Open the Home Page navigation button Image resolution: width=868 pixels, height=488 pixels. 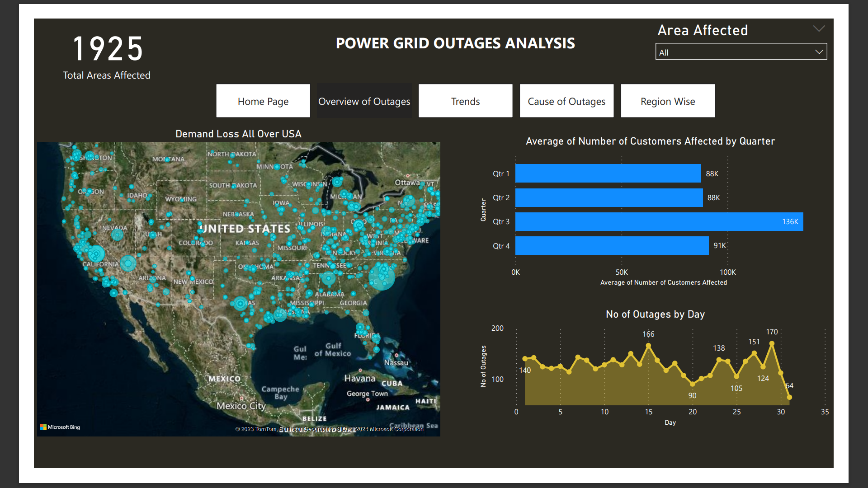(263, 101)
